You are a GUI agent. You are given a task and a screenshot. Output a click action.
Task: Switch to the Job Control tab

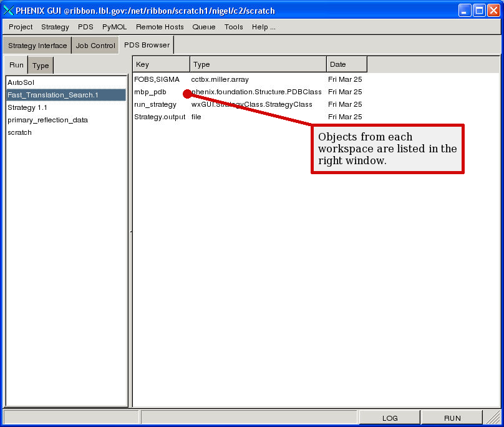95,46
